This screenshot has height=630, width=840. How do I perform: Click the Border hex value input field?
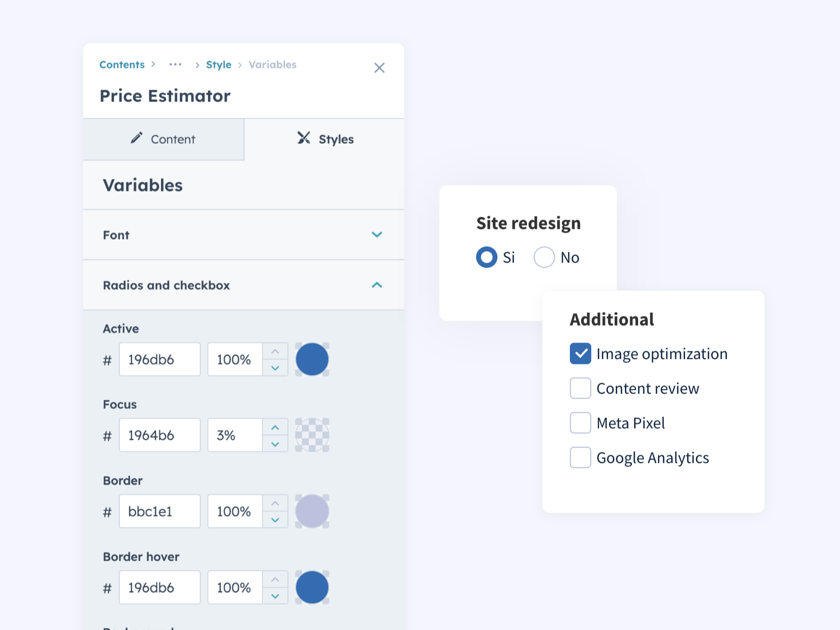tap(160, 511)
